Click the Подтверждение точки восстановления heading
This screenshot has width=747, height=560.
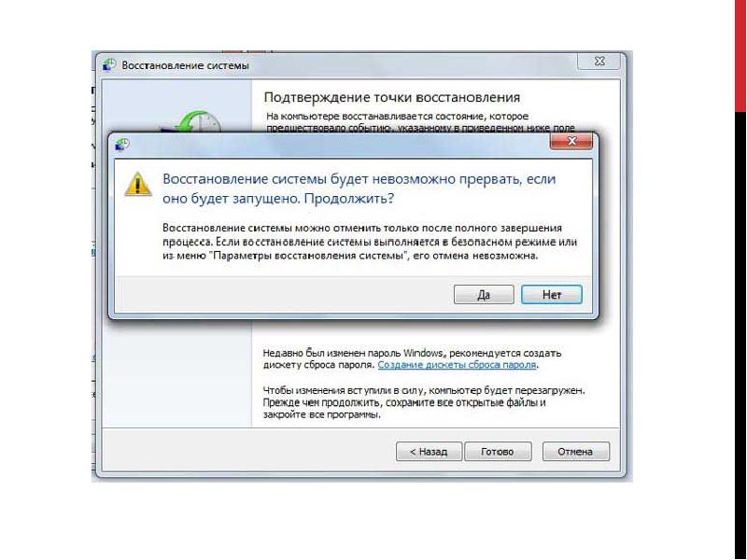click(x=391, y=97)
